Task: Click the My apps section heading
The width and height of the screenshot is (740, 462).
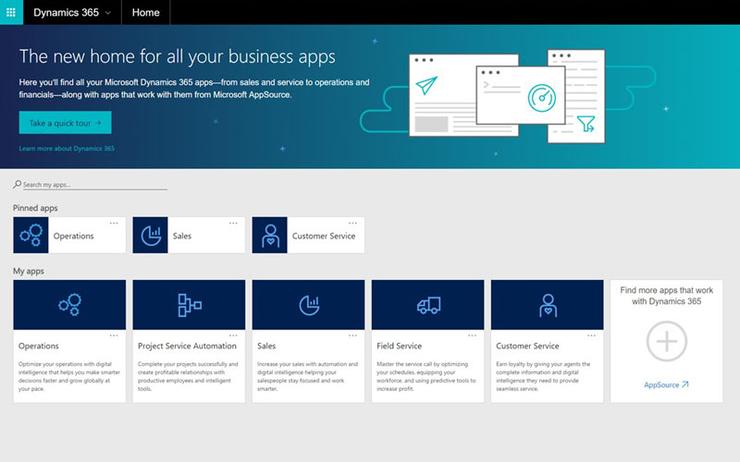Action: tap(28, 271)
